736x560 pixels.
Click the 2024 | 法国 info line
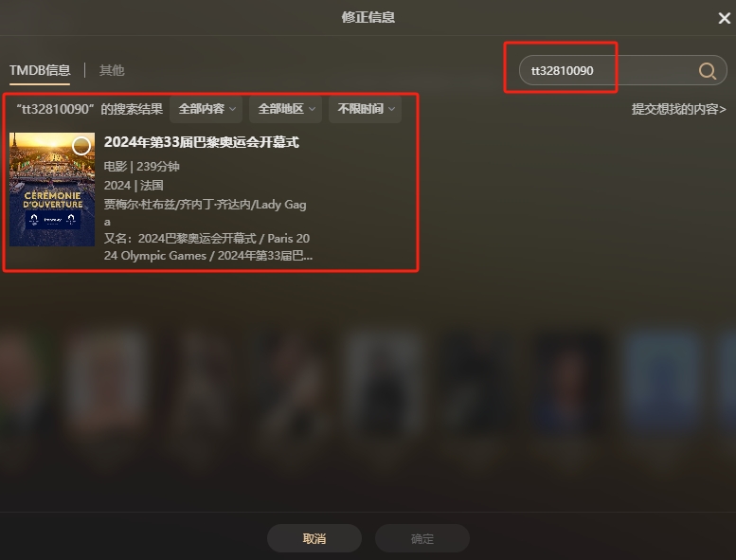pos(134,186)
